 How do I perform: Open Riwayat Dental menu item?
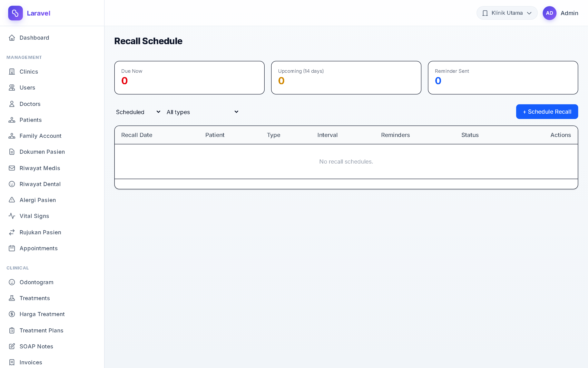(52, 184)
